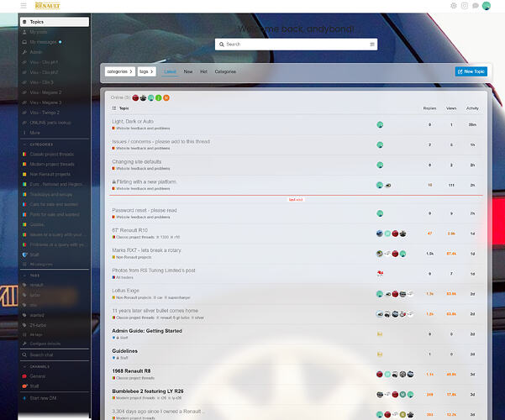The image size is (505, 420).
Task: Click the magnifier icon in search box
Action: (222, 45)
